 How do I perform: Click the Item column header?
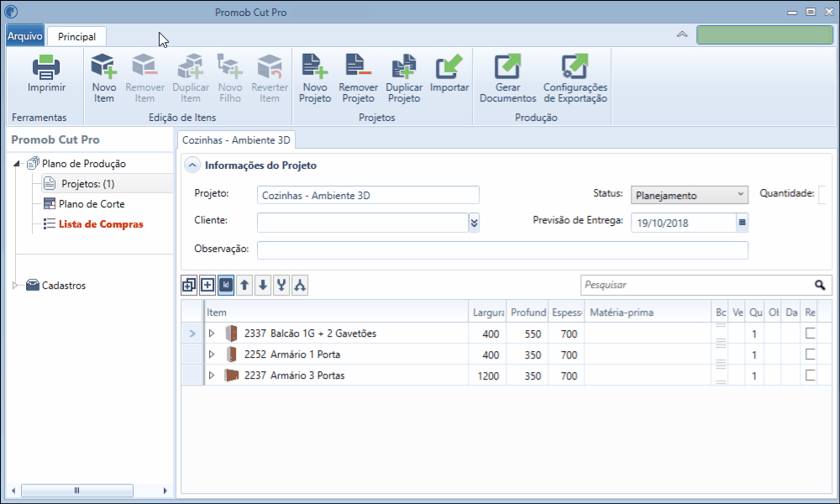click(337, 312)
